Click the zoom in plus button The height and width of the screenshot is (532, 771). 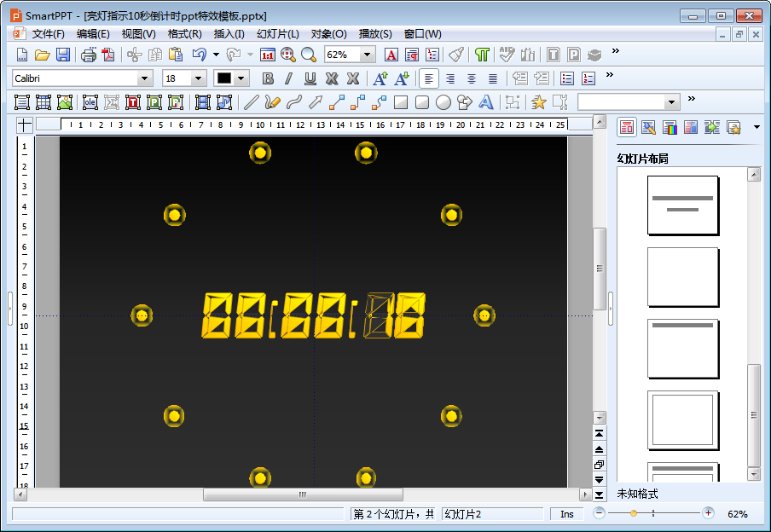point(708,513)
